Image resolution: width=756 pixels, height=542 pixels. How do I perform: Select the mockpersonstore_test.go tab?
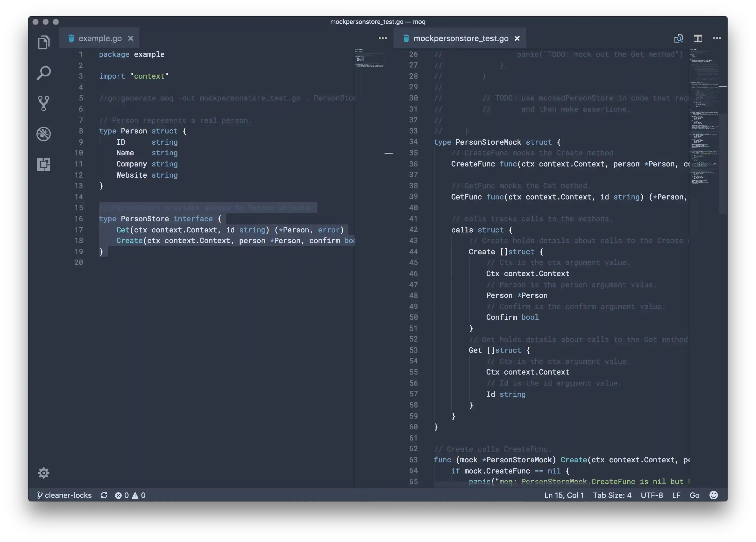461,38
